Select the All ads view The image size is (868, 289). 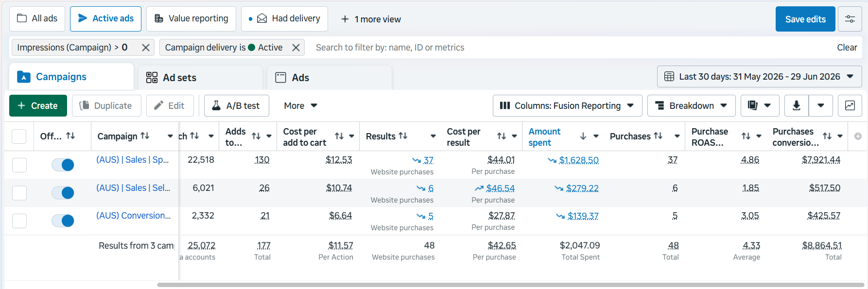[37, 18]
